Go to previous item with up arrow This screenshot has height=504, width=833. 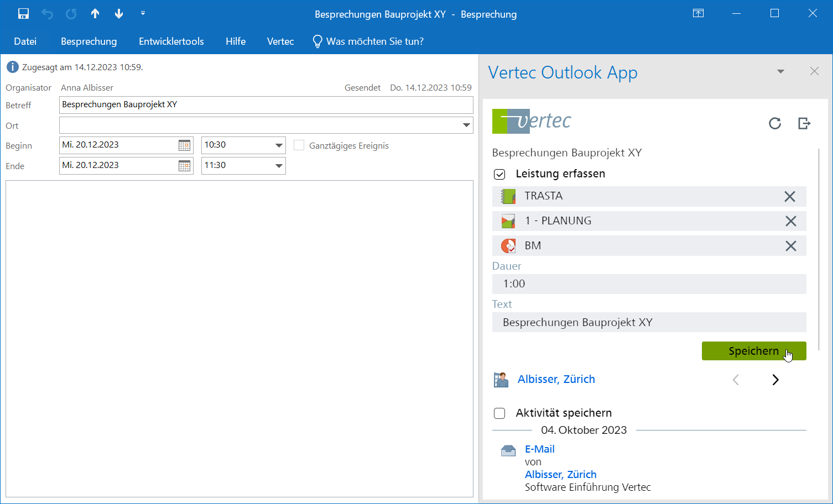[x=95, y=14]
